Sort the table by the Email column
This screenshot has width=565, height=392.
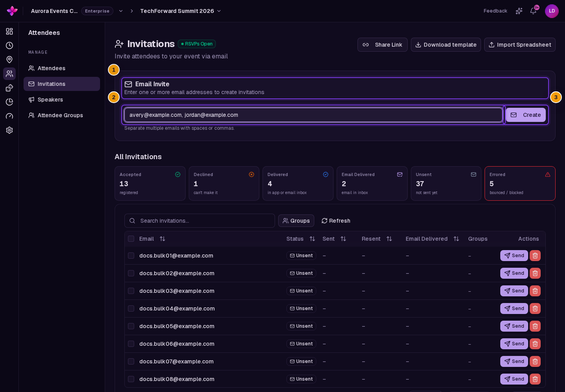(x=162, y=239)
